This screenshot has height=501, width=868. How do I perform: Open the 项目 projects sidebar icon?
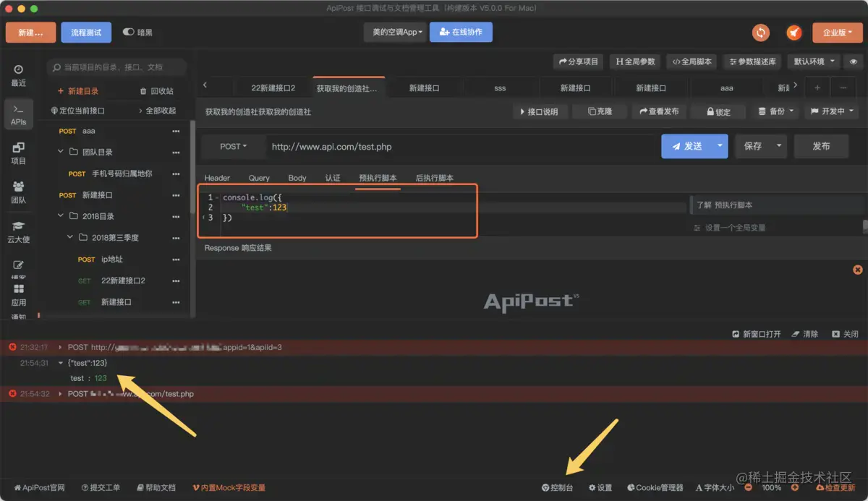tap(18, 153)
